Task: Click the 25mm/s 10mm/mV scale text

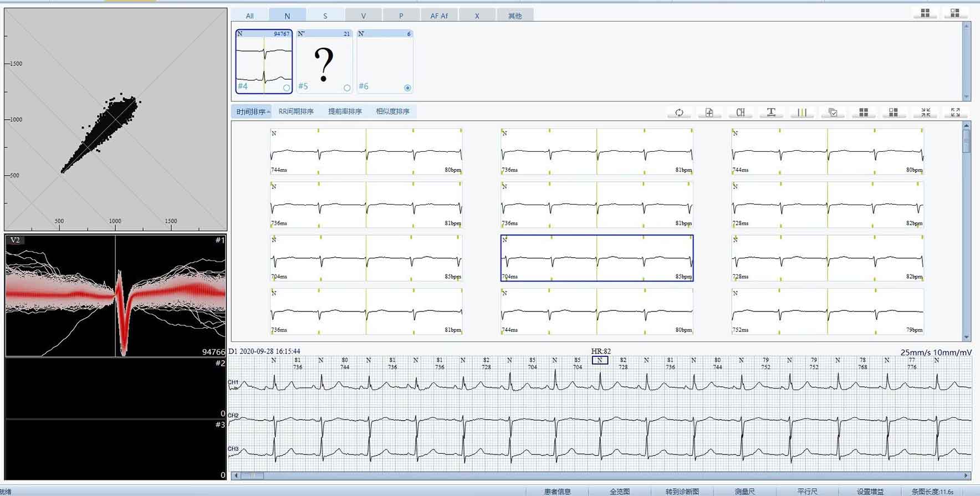Action: click(x=936, y=352)
